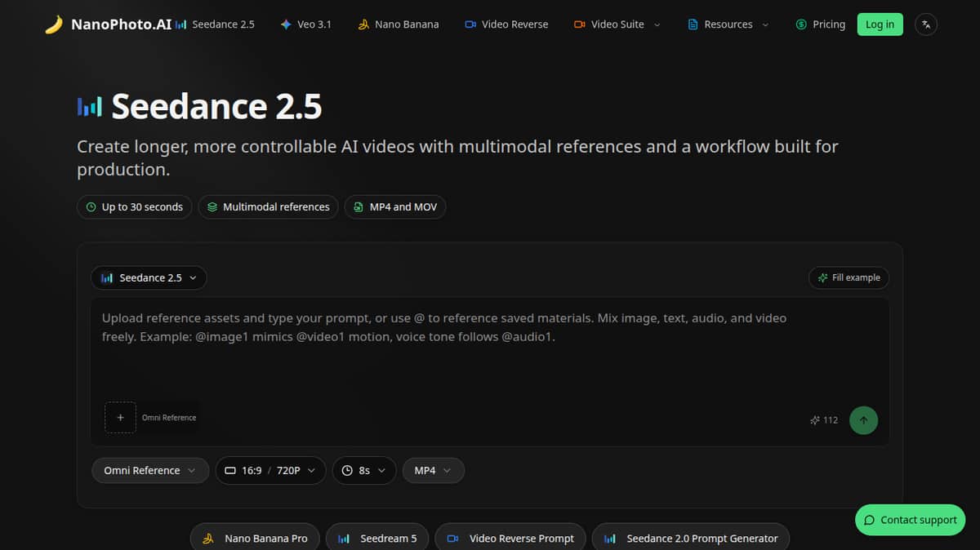Click the sparkle icon beside Veo 3.1

pyautogui.click(x=285, y=24)
